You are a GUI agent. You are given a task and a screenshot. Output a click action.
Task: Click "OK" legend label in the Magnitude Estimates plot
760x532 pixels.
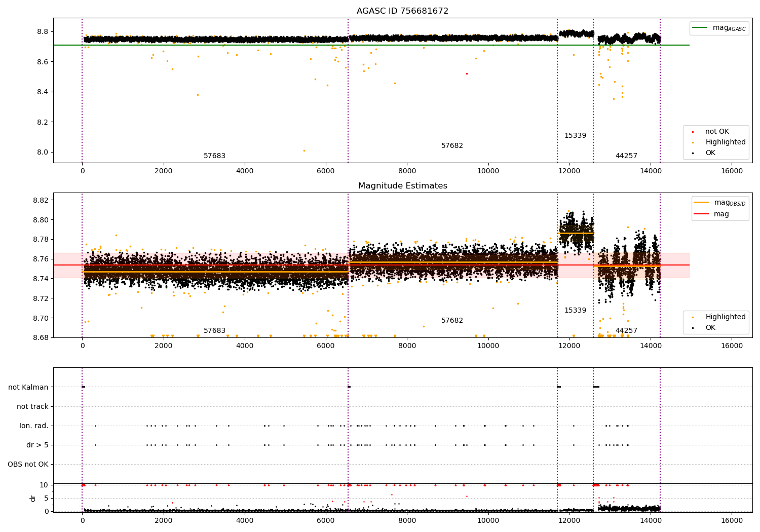[710, 327]
